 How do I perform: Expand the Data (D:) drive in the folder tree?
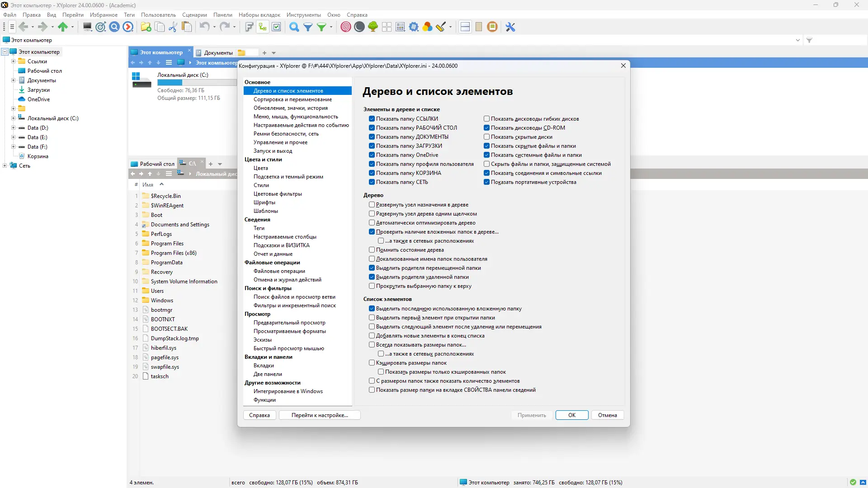tap(14, 128)
